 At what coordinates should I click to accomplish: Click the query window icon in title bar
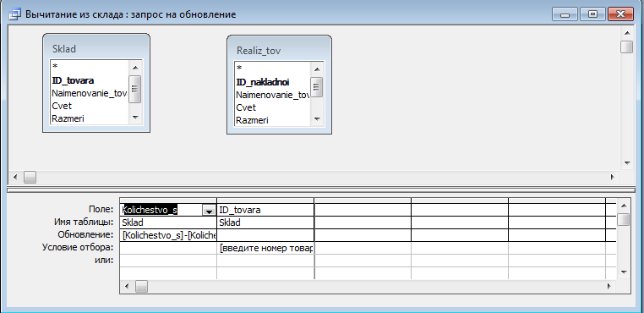coord(14,15)
